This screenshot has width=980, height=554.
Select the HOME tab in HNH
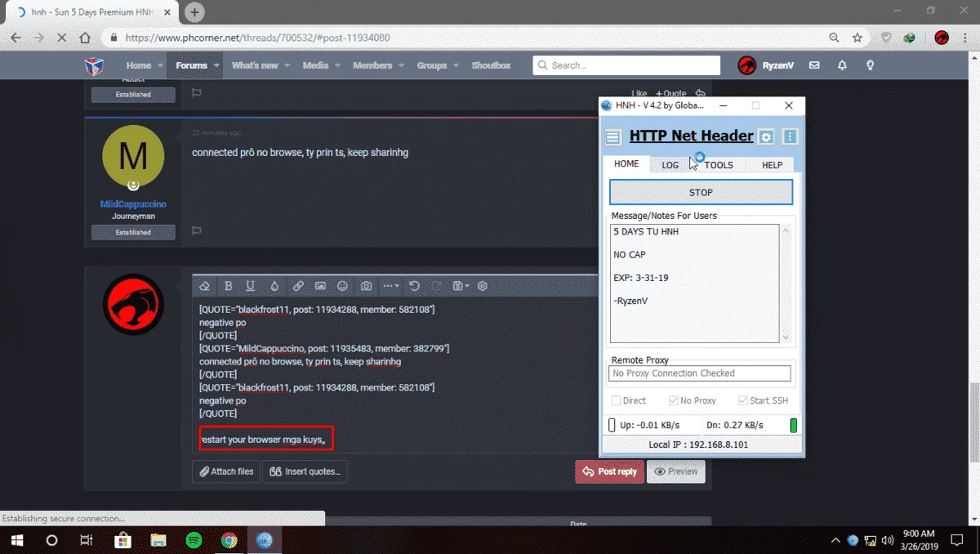(x=626, y=163)
